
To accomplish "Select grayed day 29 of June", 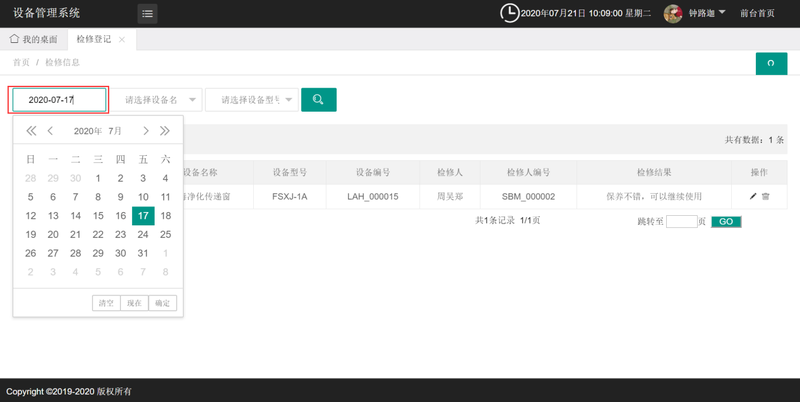I will pyautogui.click(x=53, y=178).
